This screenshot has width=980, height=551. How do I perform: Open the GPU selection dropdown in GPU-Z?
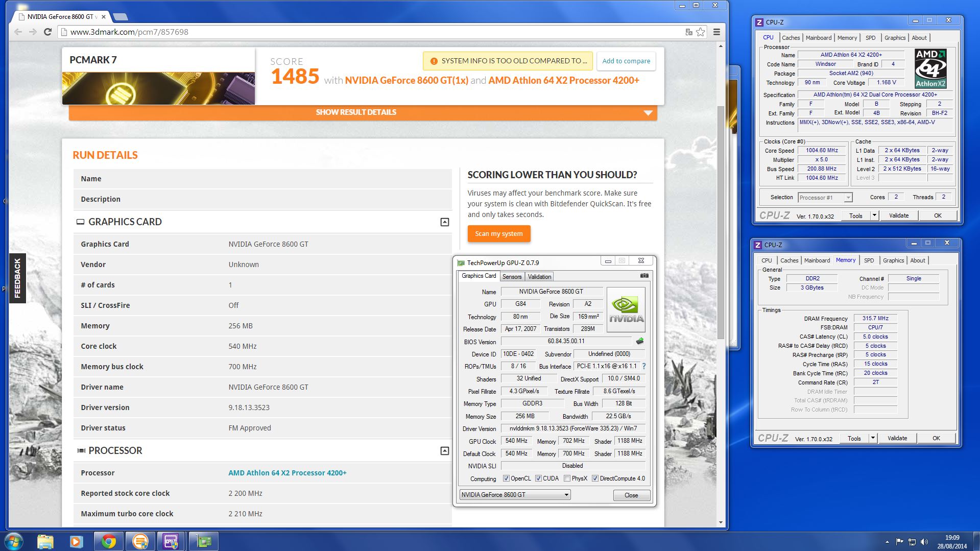(515, 495)
